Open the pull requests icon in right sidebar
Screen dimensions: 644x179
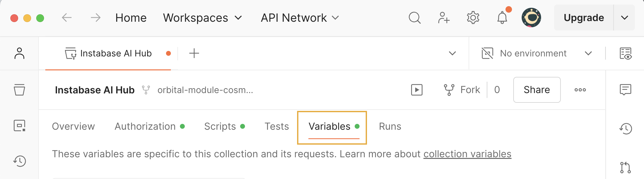[625, 168]
